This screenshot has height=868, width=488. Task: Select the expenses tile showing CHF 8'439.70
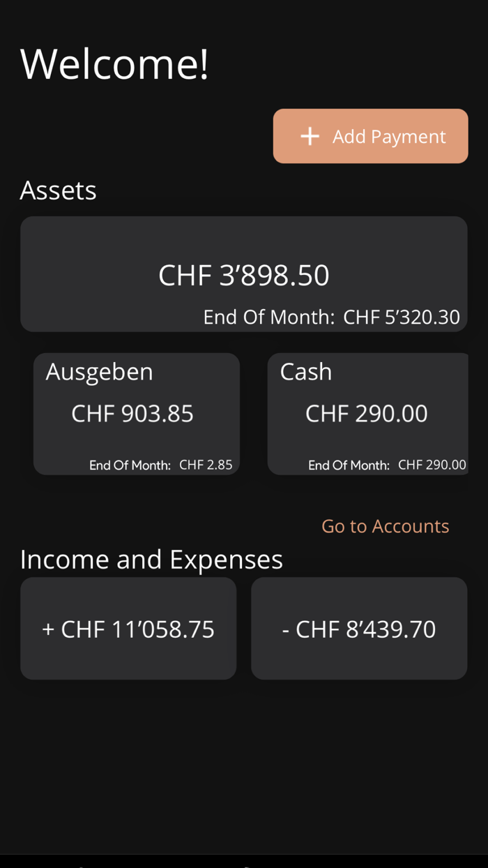click(x=359, y=628)
